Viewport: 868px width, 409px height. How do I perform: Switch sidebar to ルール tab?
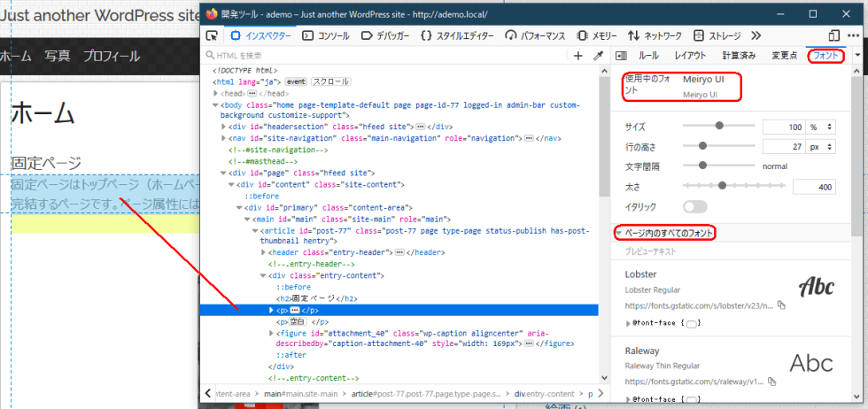point(648,56)
